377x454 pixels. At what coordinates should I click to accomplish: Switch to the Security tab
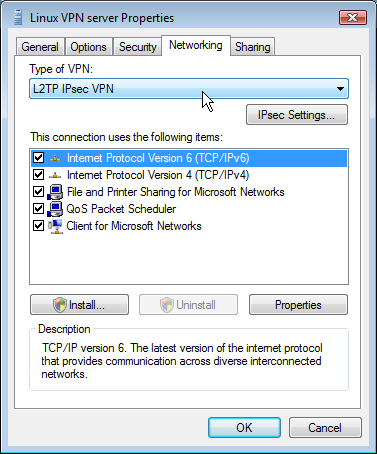coord(138,47)
